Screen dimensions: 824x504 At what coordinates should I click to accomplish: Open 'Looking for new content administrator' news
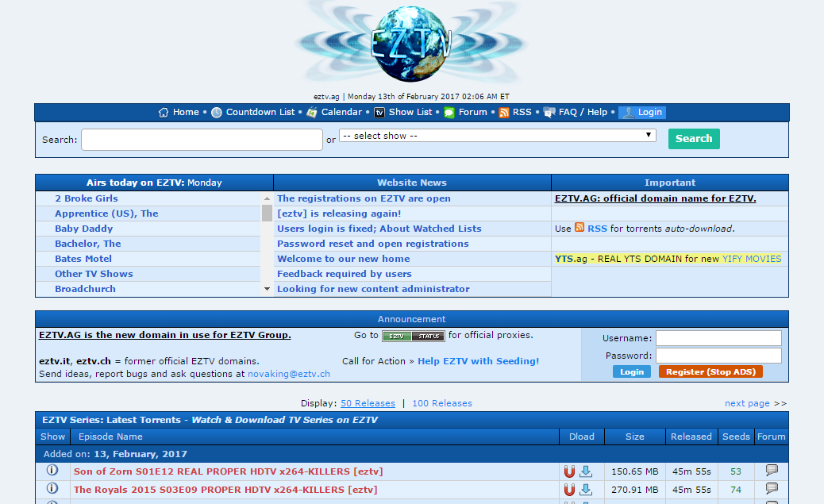tap(373, 289)
